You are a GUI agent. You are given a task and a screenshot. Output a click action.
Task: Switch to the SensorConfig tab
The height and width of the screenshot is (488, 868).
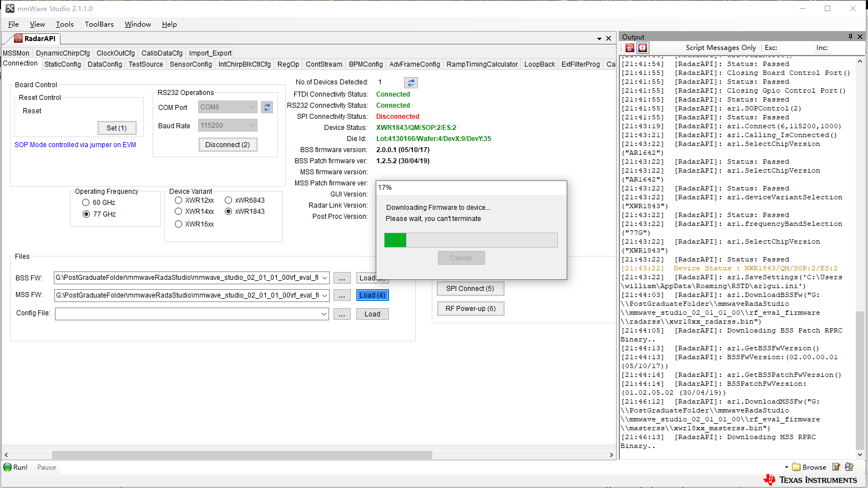coord(191,64)
